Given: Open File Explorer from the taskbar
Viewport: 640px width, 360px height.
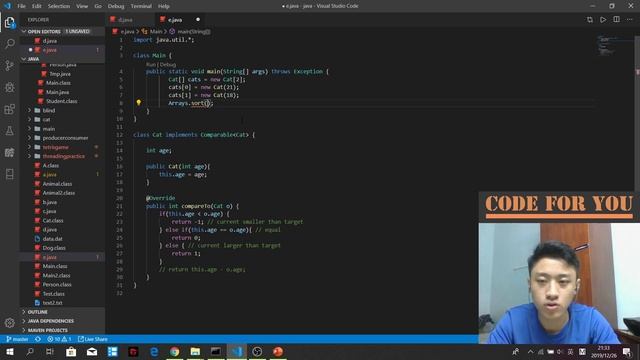Looking at the screenshot, I should point(195,351).
